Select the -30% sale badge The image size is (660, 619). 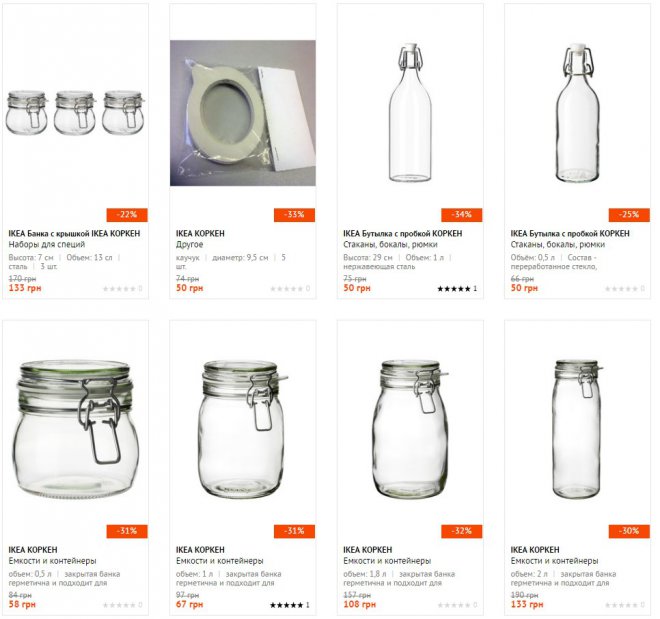[x=628, y=531]
